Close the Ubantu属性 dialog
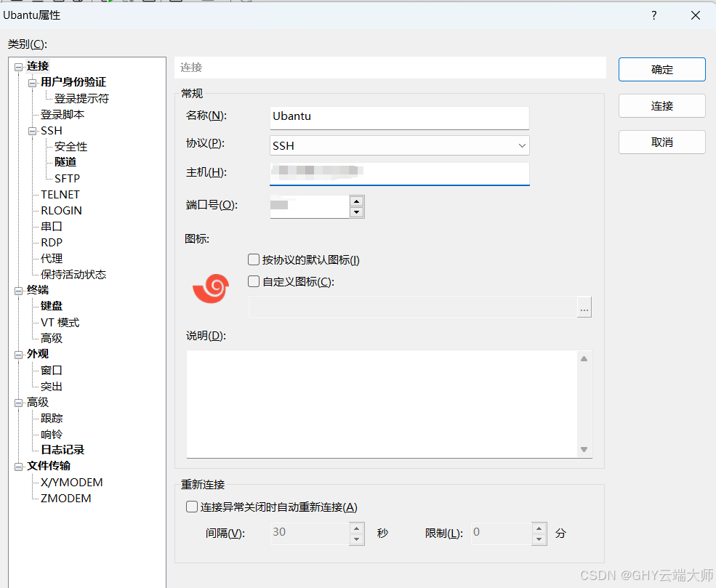 click(696, 15)
